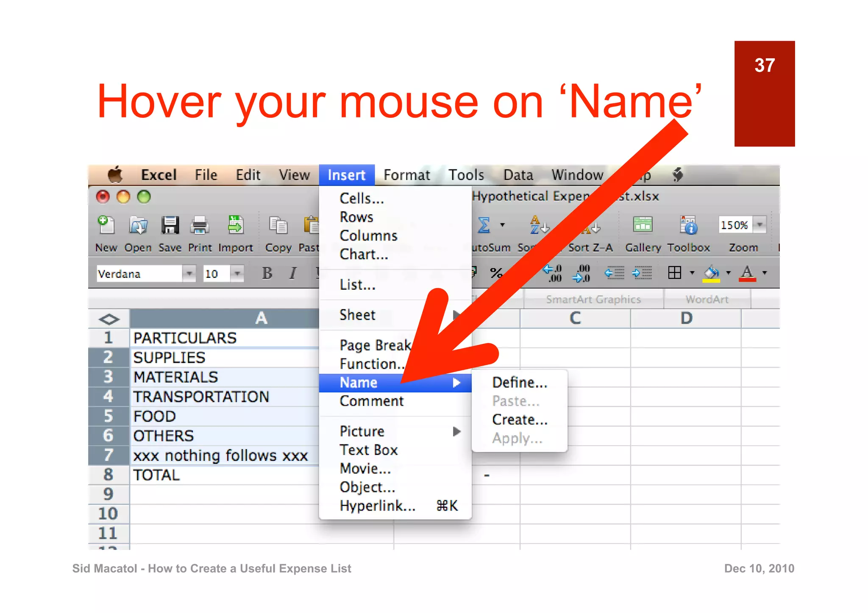Choose Hyperlink... from Insert menu
Image resolution: width=868 pixels, height=613 pixels.
pyautogui.click(x=395, y=506)
